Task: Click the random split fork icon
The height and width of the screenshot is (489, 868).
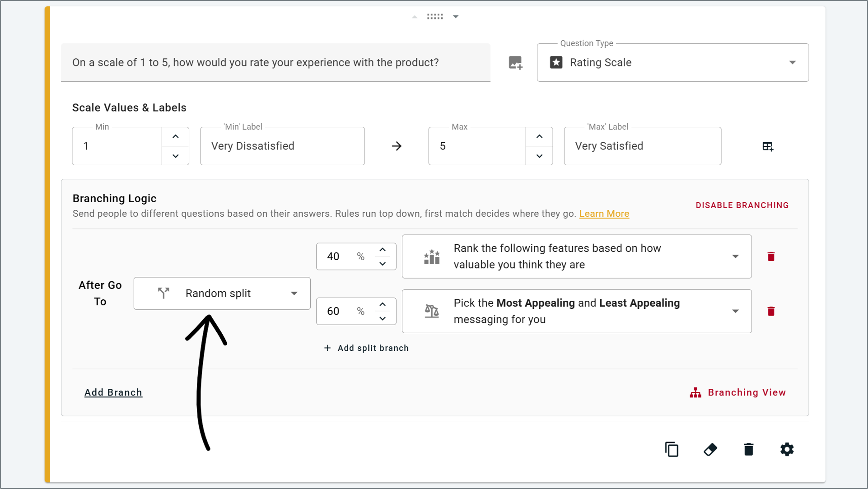Action: pyautogui.click(x=163, y=293)
